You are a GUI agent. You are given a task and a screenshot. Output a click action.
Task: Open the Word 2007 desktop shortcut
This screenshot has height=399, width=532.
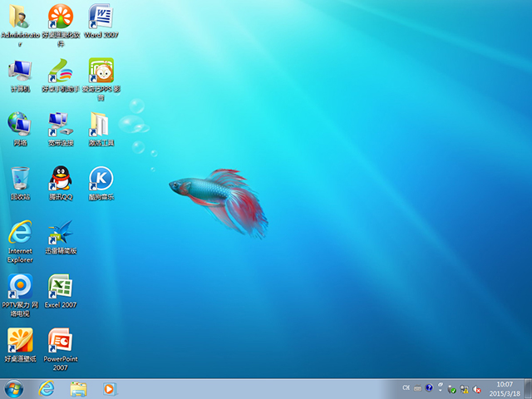pos(100,17)
